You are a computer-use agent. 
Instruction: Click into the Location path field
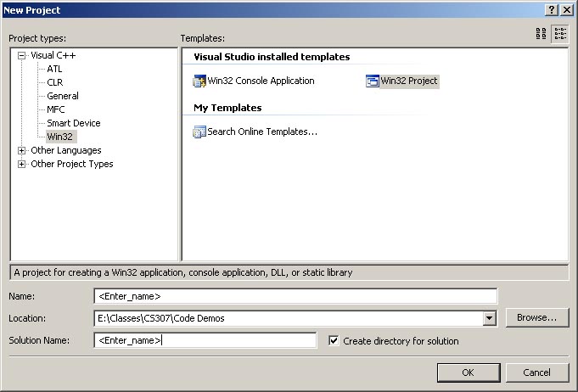(x=289, y=318)
